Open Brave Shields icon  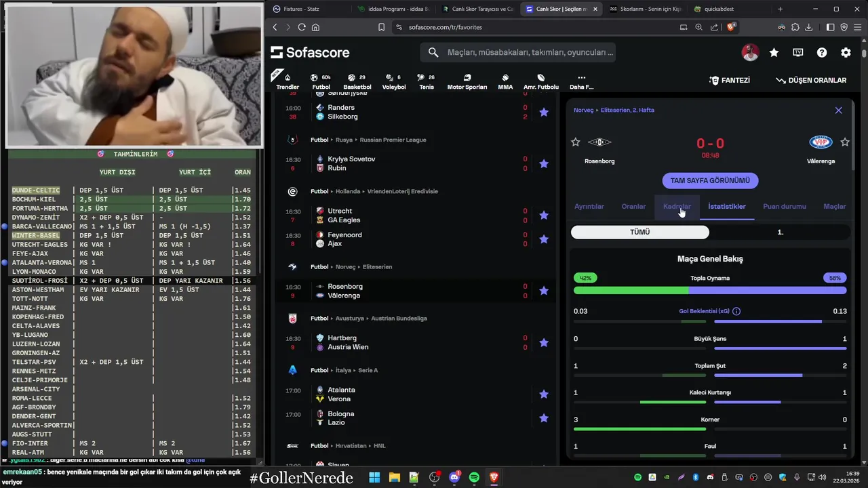tap(732, 27)
